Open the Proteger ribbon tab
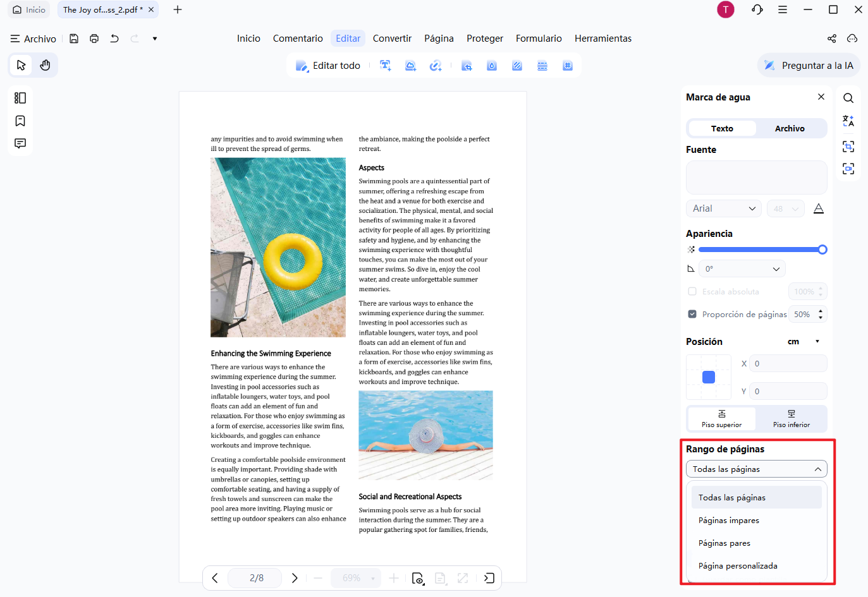The height and width of the screenshot is (597, 868). coord(485,39)
